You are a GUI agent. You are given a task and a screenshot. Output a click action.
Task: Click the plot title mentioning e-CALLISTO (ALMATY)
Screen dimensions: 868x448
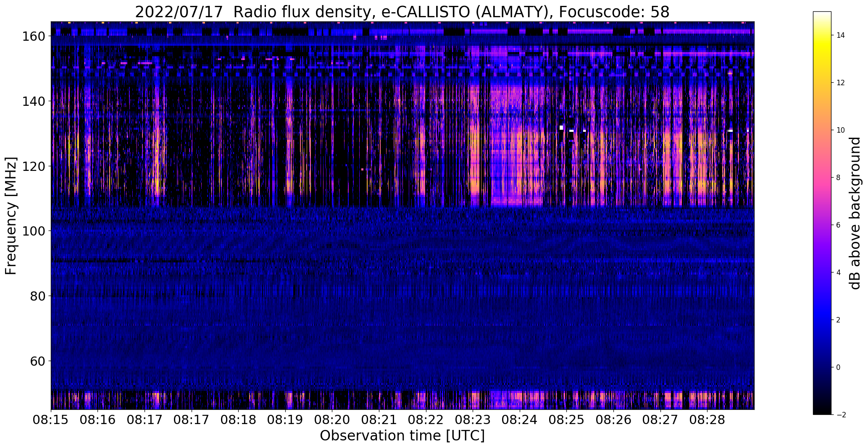(x=402, y=12)
